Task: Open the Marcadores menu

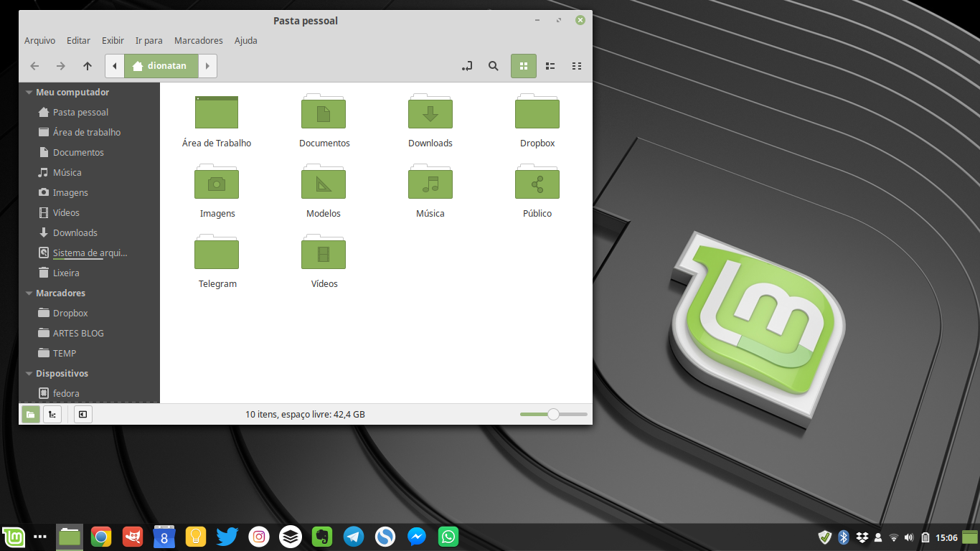Action: click(x=198, y=40)
